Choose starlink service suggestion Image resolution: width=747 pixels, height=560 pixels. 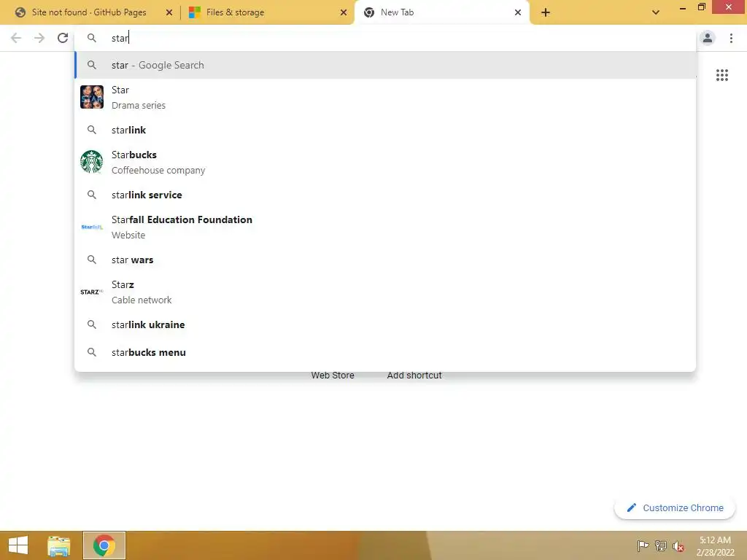385,195
